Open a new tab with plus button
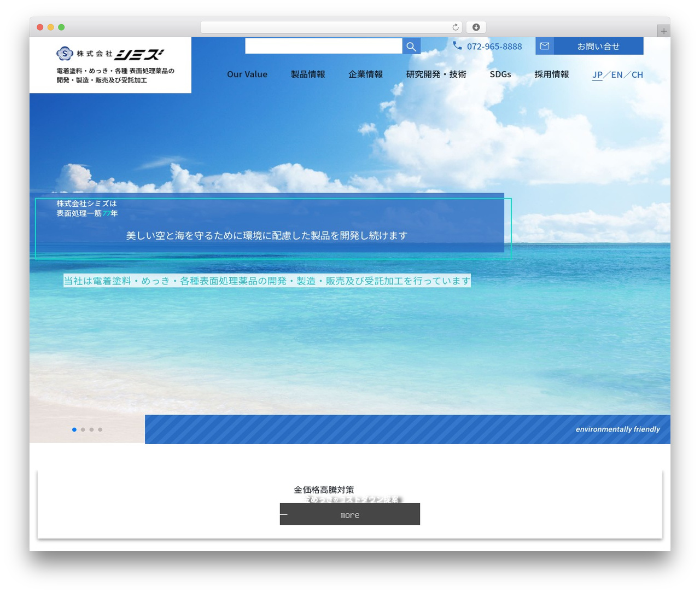This screenshot has width=700, height=593. click(663, 31)
